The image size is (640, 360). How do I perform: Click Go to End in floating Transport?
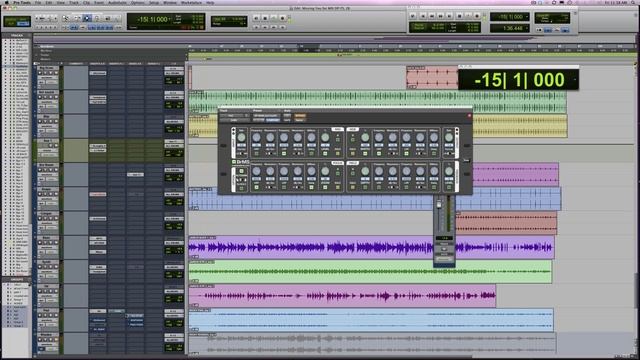[449, 16]
